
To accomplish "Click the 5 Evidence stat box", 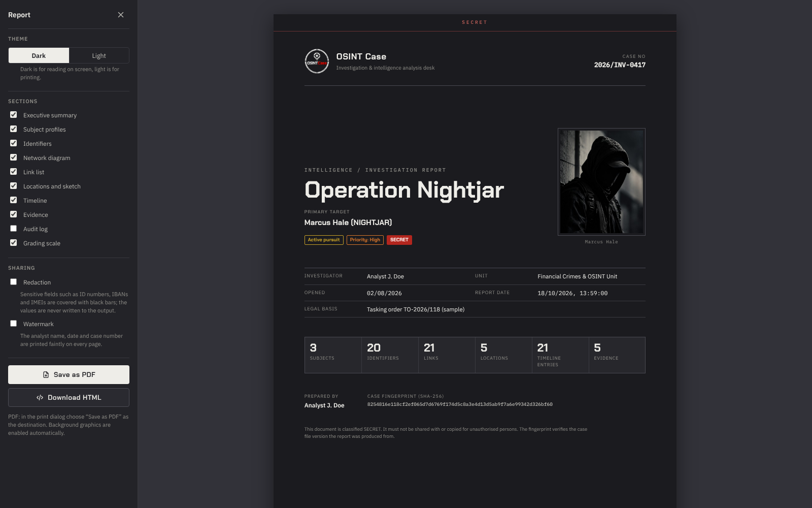I will tap(617, 355).
